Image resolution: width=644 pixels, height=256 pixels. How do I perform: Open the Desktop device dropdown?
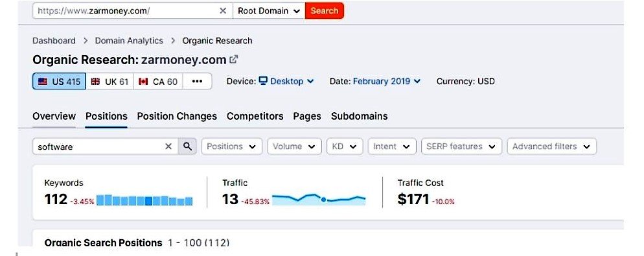click(x=286, y=82)
